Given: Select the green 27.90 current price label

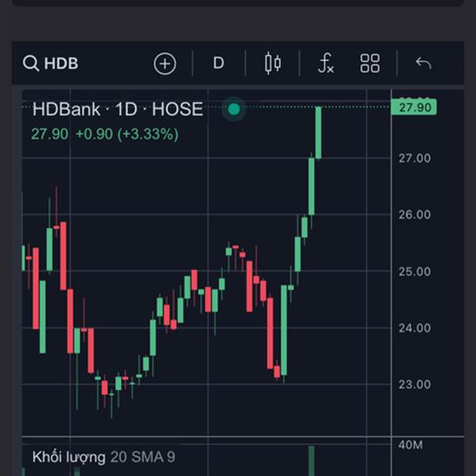Looking at the screenshot, I should tap(414, 107).
